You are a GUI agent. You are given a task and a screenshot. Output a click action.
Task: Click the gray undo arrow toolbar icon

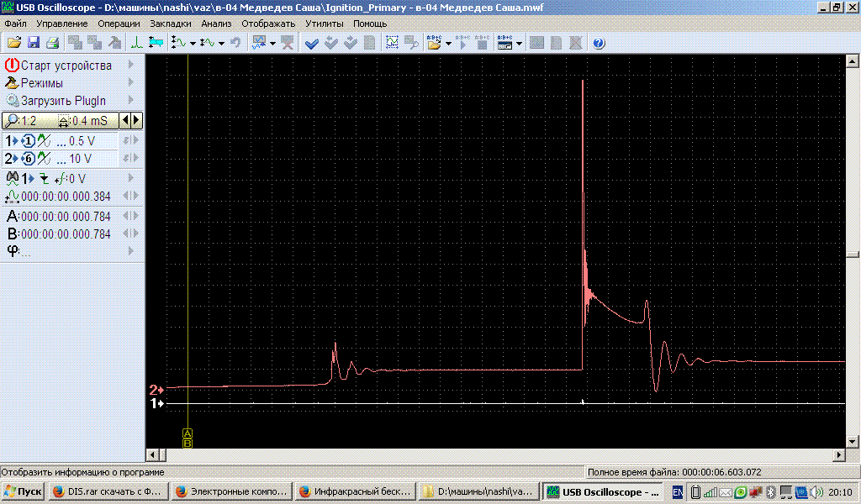coord(235,43)
